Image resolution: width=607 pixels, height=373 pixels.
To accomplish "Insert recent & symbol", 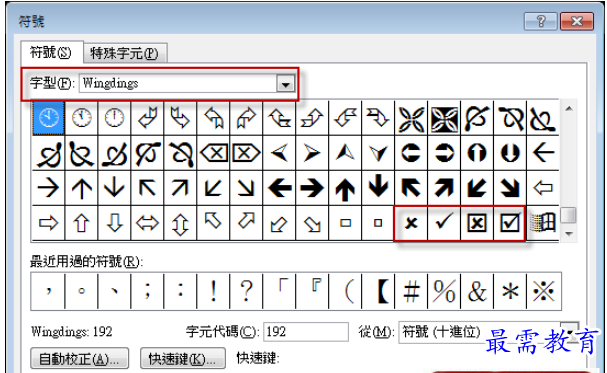I will 477,291.
